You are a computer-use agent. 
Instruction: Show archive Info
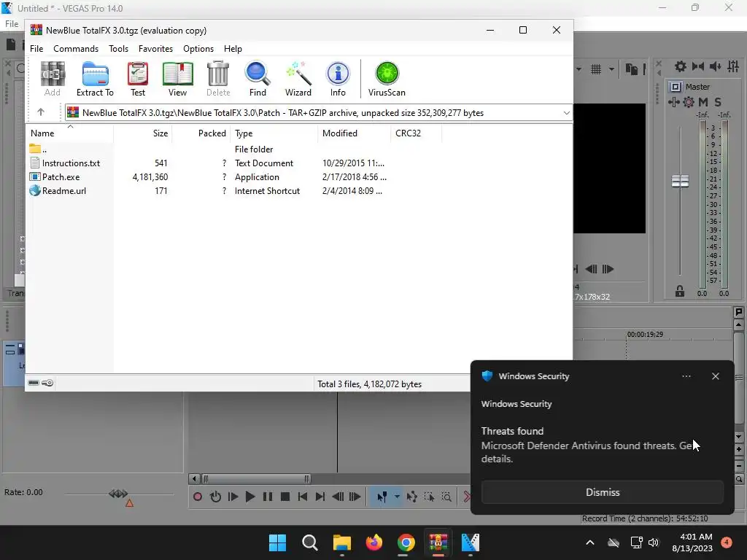[338, 79]
